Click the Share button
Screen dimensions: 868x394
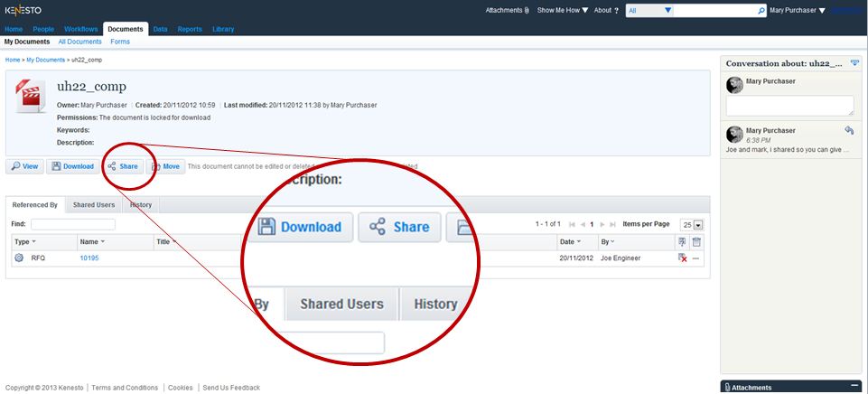(122, 166)
